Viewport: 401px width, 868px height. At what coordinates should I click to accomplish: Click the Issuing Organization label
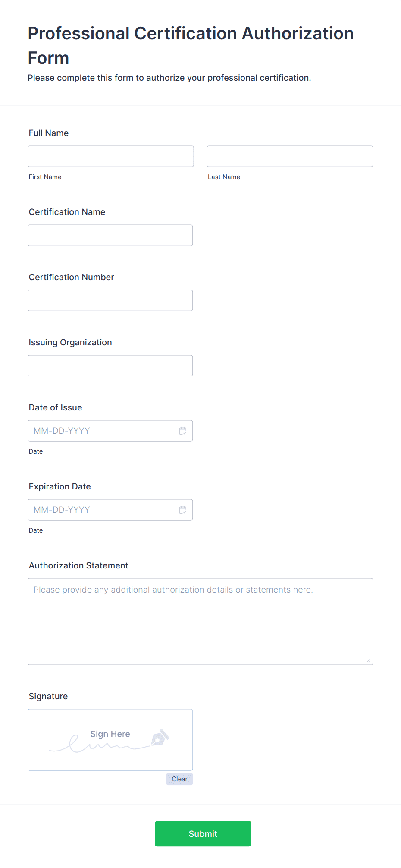pos(70,342)
